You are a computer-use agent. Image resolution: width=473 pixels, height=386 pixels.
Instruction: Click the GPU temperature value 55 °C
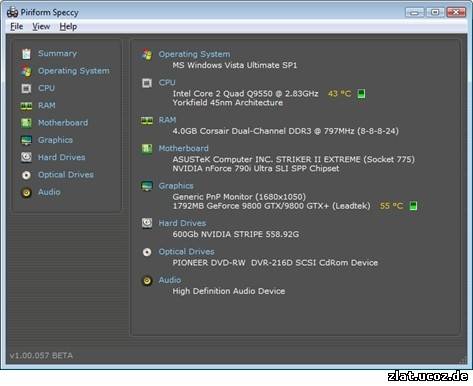392,206
